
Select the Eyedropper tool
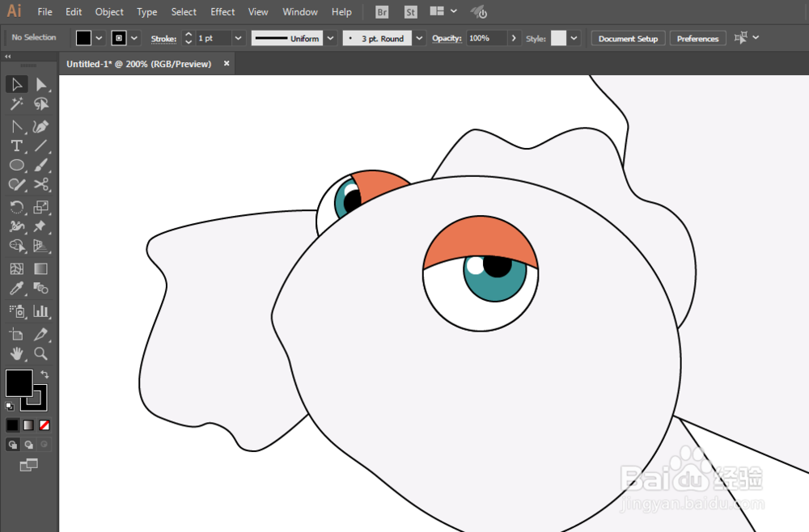pyautogui.click(x=16, y=288)
